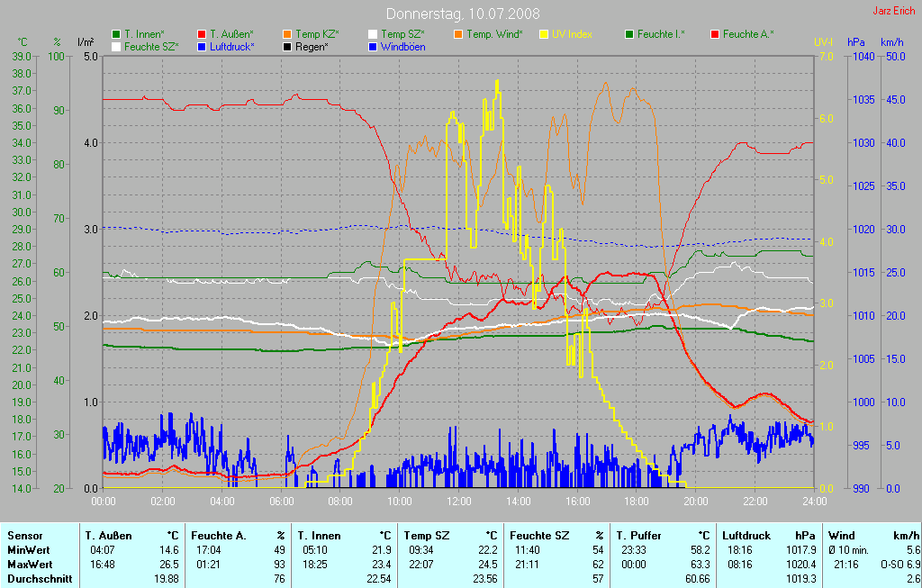Click the Sensor row header
Image resolution: width=922 pixels, height=588 pixels.
click(24, 536)
